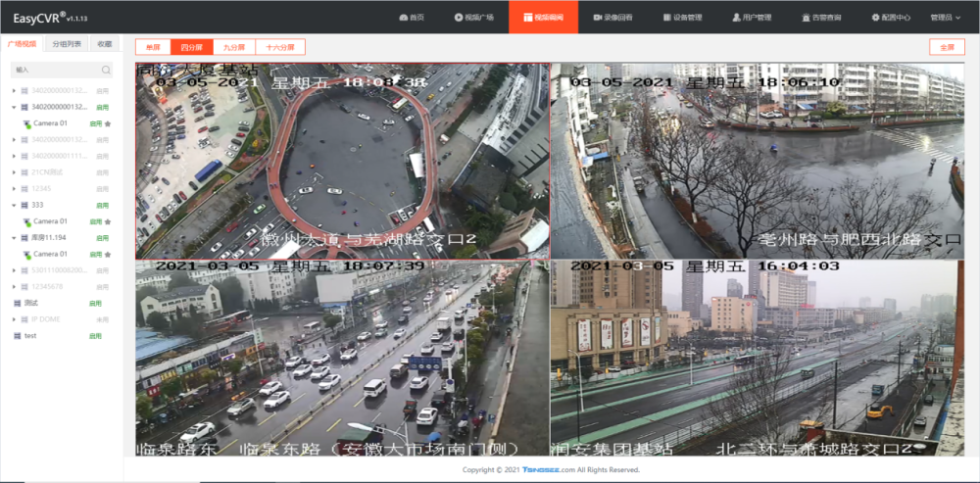Click the 测试 device name
This screenshot has width=980, height=483.
tap(30, 303)
